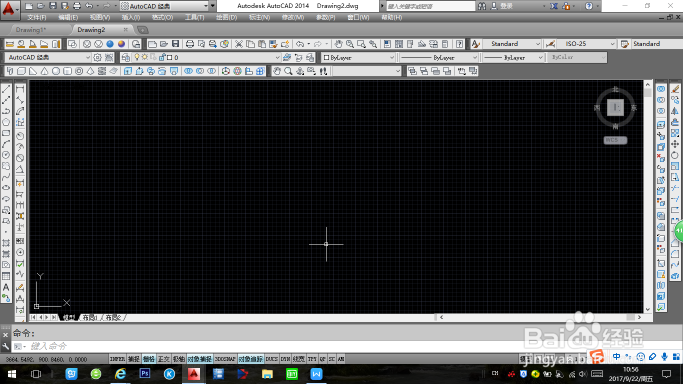Open the 修改(M) menu
683x384 pixels.
click(293, 17)
